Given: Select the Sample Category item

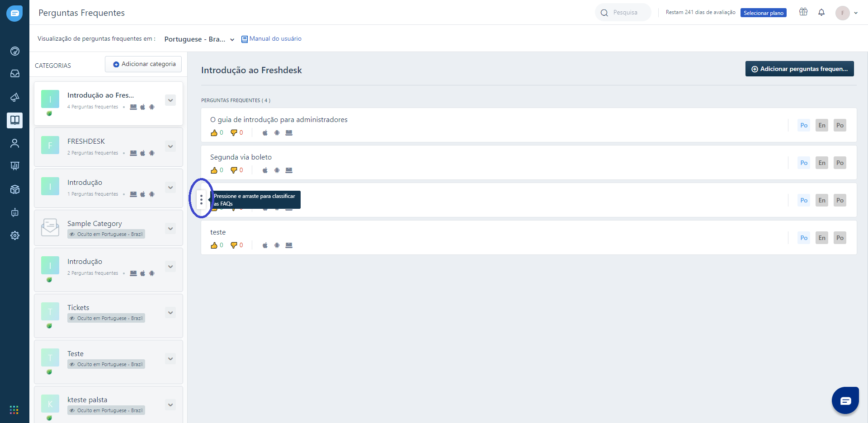Looking at the screenshot, I should point(108,228).
